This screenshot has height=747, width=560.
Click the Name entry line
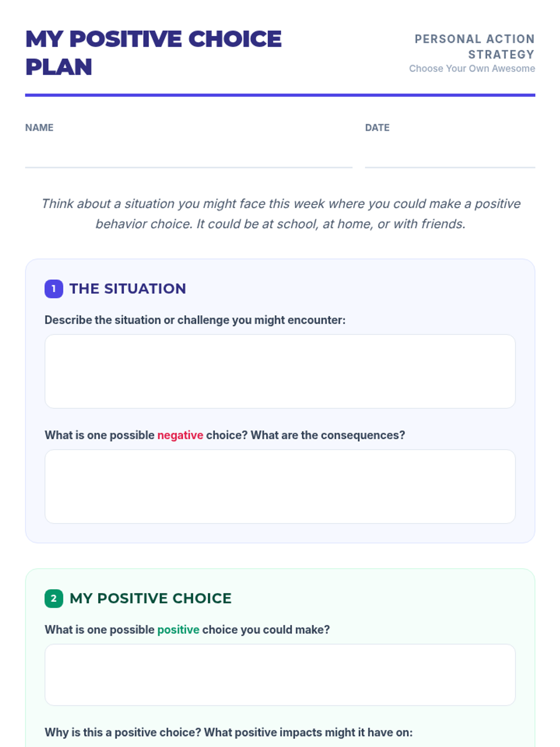click(189, 158)
